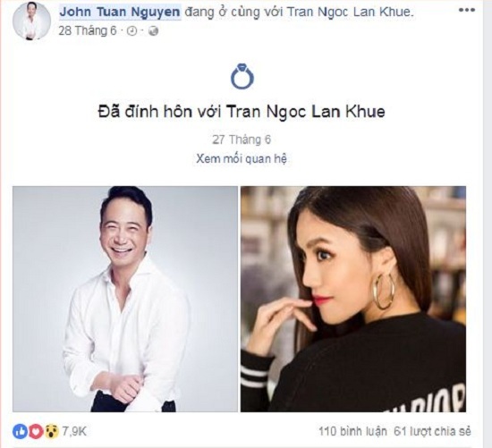Open photo of woman with hoop earring

(x=353, y=299)
